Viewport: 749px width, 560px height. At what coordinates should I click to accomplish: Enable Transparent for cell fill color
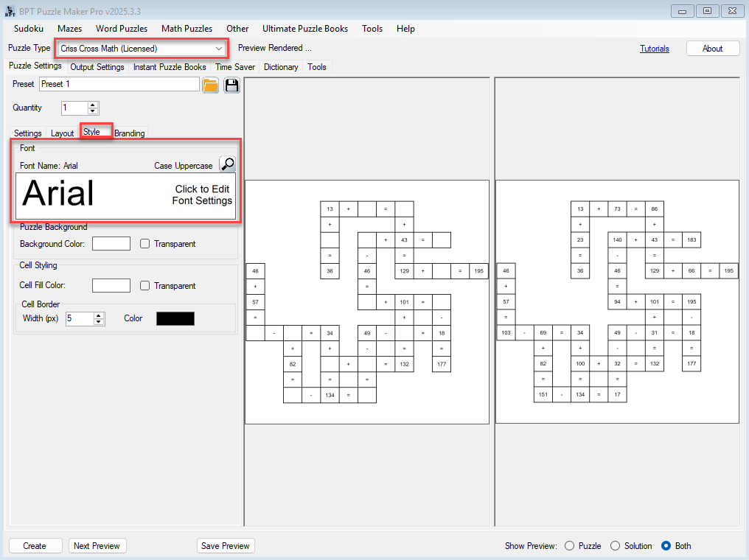[x=145, y=286]
